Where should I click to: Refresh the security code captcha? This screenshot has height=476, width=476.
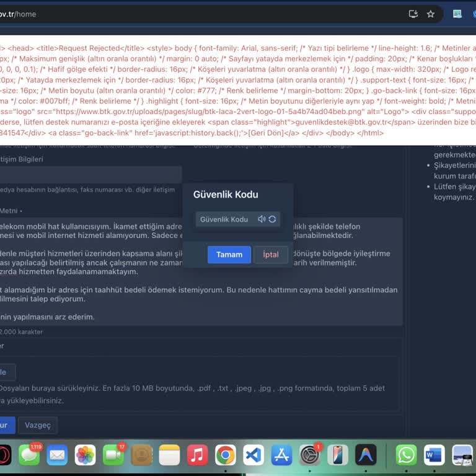[272, 219]
